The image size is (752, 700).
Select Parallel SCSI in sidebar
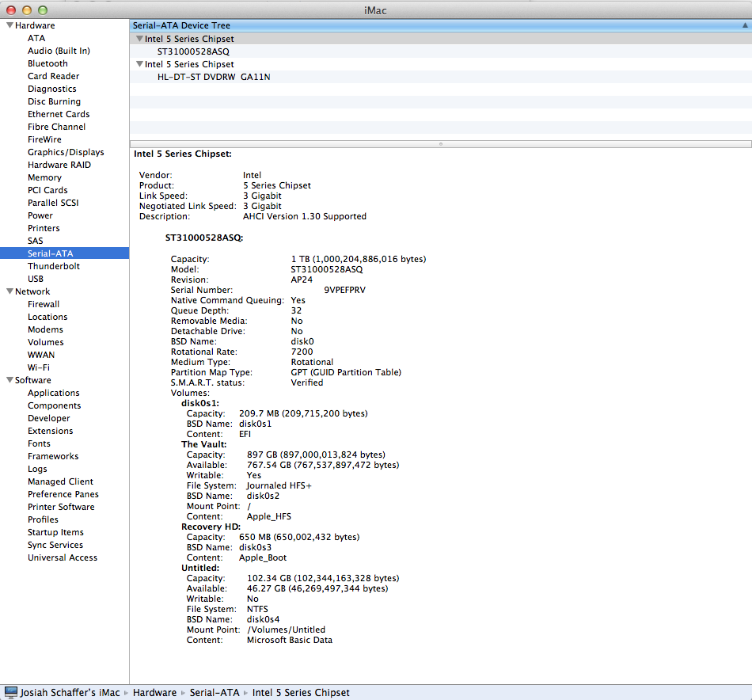(x=53, y=203)
